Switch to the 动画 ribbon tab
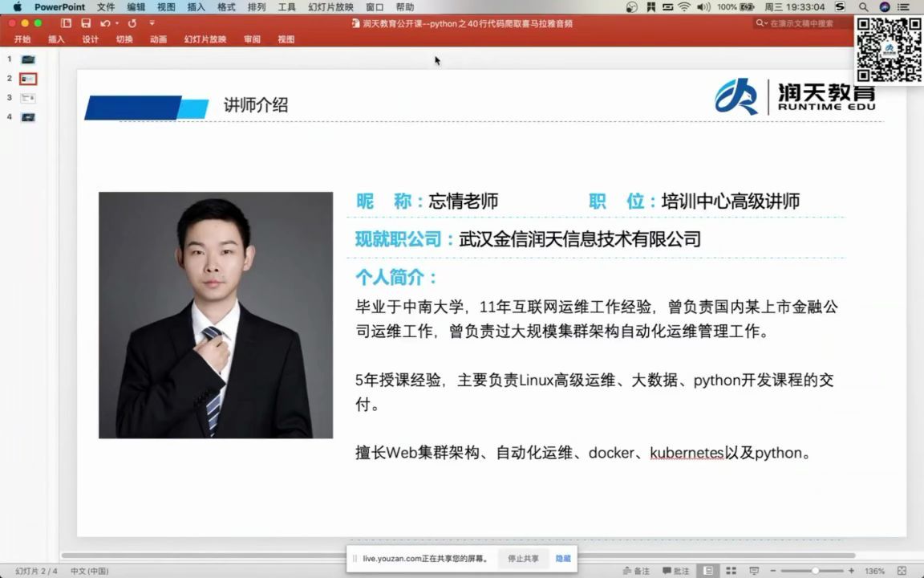Image resolution: width=924 pixels, height=578 pixels. (x=157, y=39)
